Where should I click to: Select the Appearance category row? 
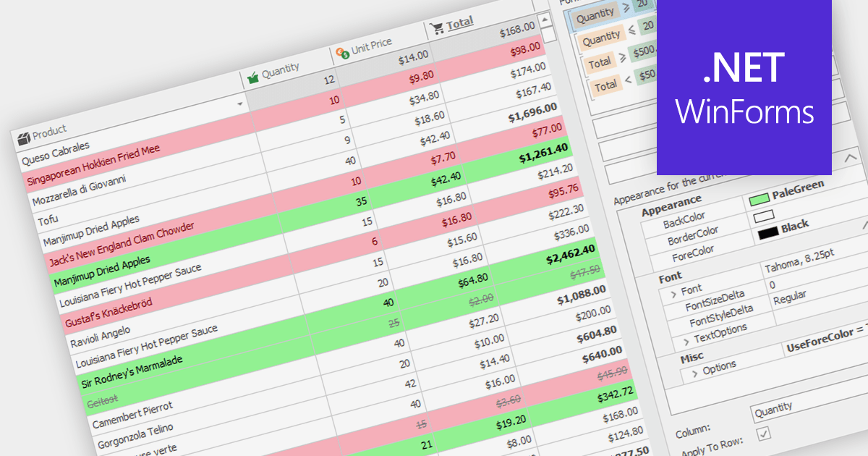click(x=671, y=205)
